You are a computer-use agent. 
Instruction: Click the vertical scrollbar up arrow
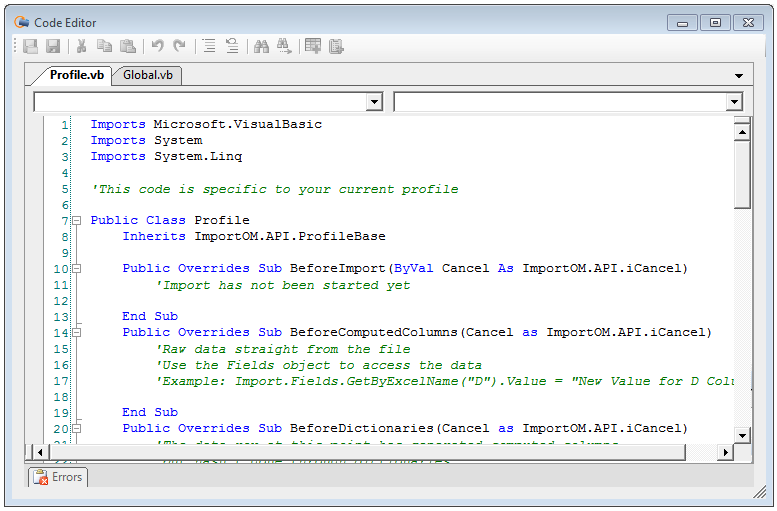pos(742,132)
